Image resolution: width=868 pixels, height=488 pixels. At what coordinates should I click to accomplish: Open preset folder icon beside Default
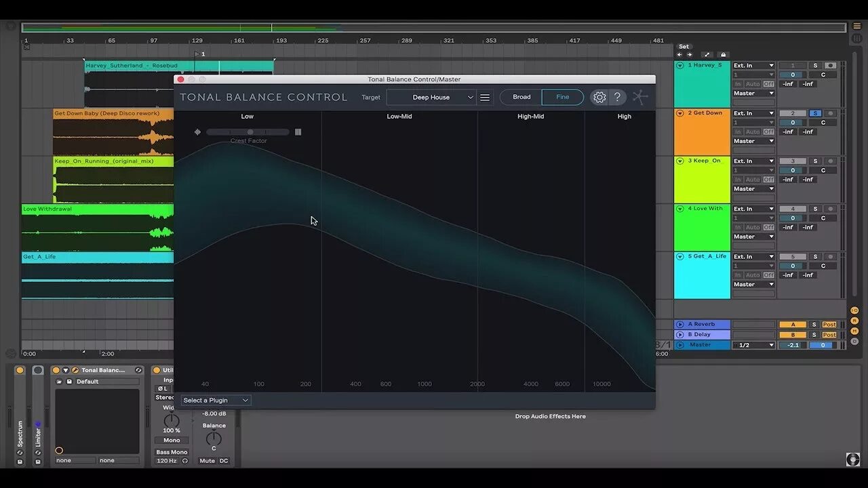[59, 382]
